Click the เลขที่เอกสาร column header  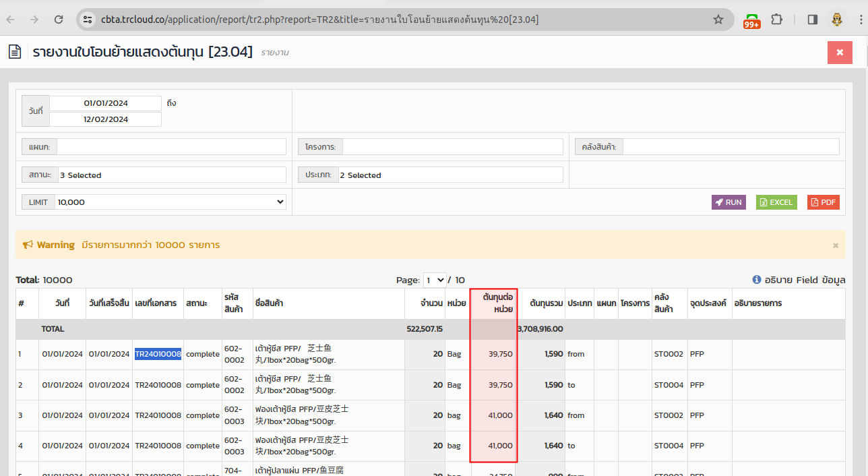coord(158,303)
